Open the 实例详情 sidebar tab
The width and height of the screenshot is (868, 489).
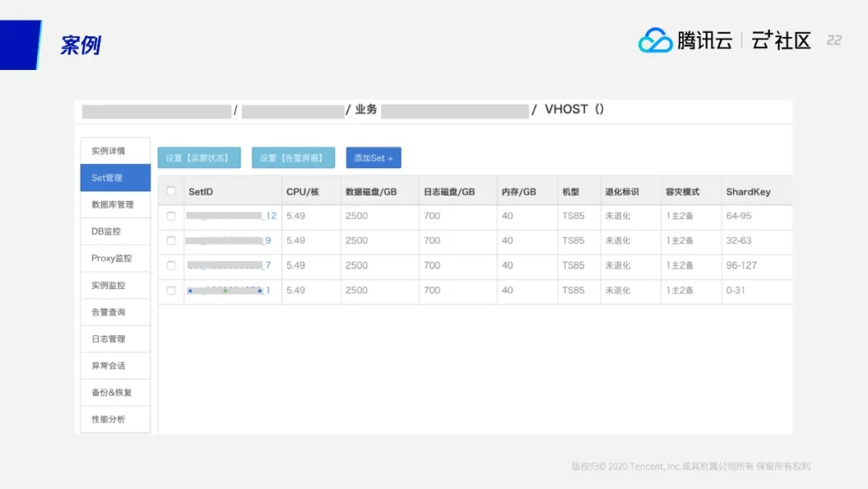click(115, 151)
